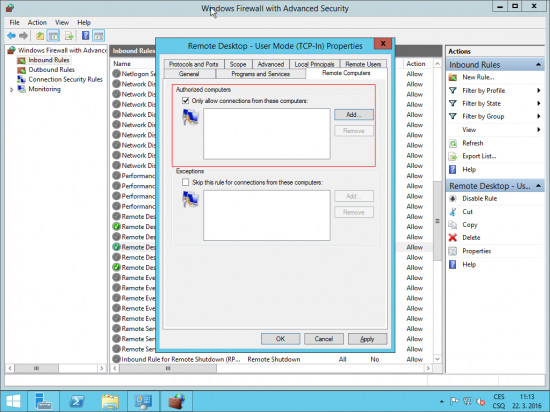Viewport: 550px width, 412px height.
Task: Switch to the Protocols and Ports tab
Action: click(x=194, y=64)
